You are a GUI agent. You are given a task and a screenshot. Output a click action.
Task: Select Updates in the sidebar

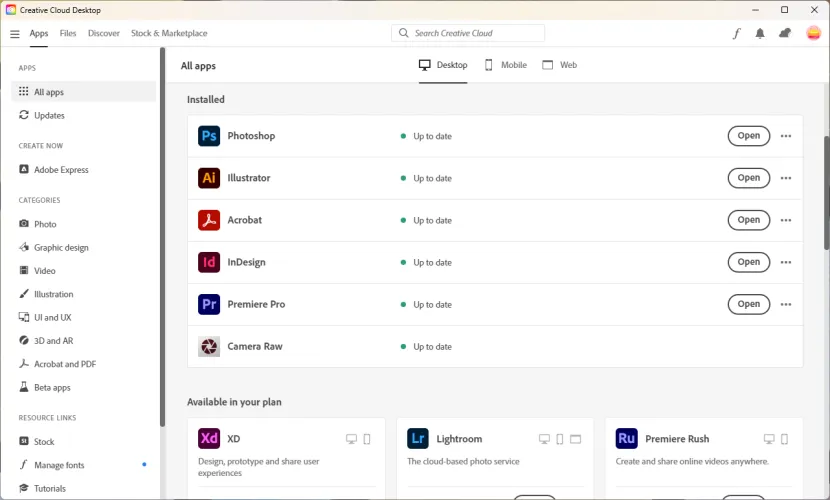tap(49, 115)
